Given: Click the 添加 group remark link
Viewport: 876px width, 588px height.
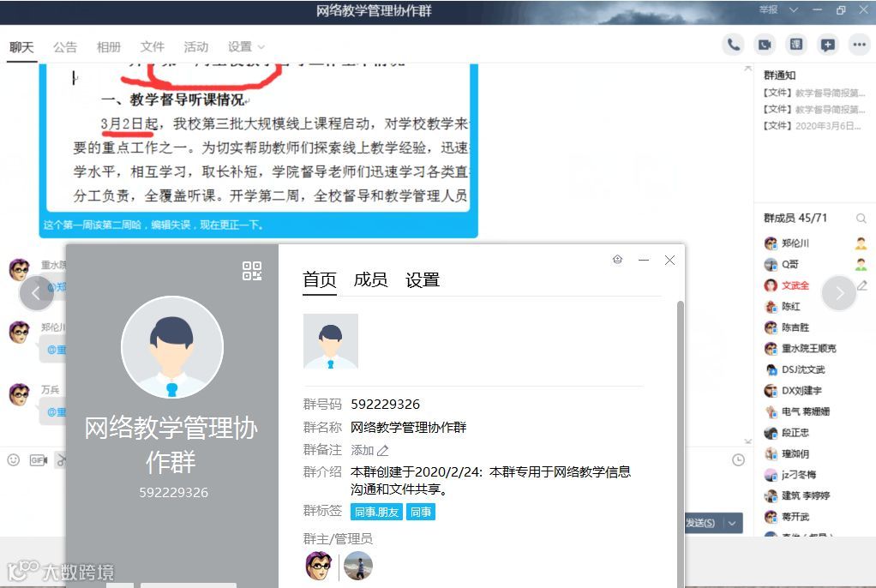Looking at the screenshot, I should (362, 451).
